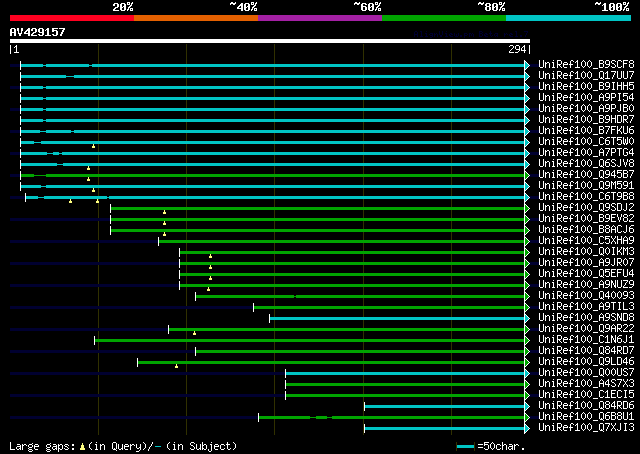Select hit UniRef100_Q9M591
Screen dimensions: 640x454
point(586,186)
